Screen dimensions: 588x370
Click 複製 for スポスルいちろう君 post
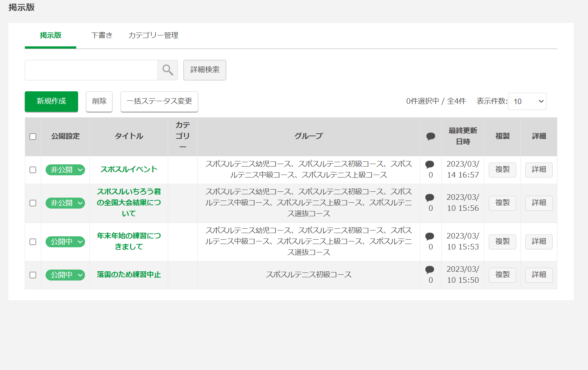(502, 203)
